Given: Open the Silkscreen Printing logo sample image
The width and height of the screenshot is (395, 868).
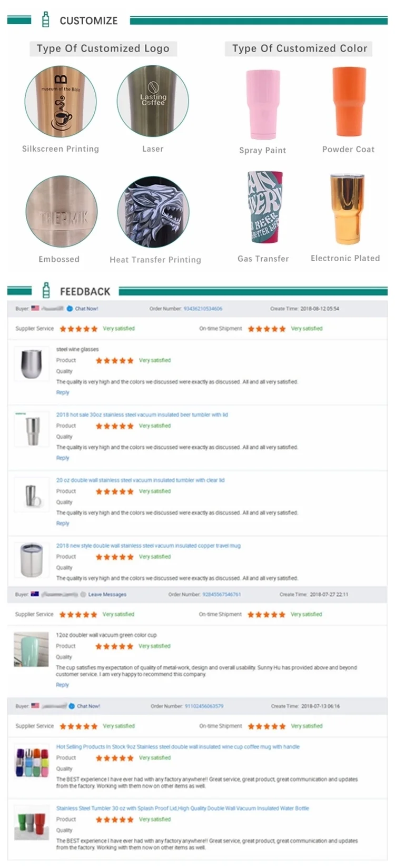Looking at the screenshot, I should pyautogui.click(x=61, y=102).
